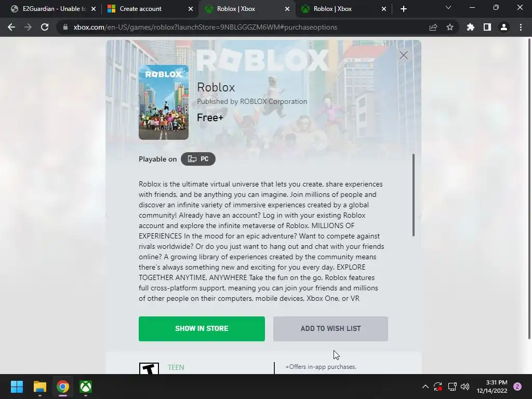Open the tab search dropdown arrow
The height and width of the screenshot is (399, 532).
(x=448, y=7)
